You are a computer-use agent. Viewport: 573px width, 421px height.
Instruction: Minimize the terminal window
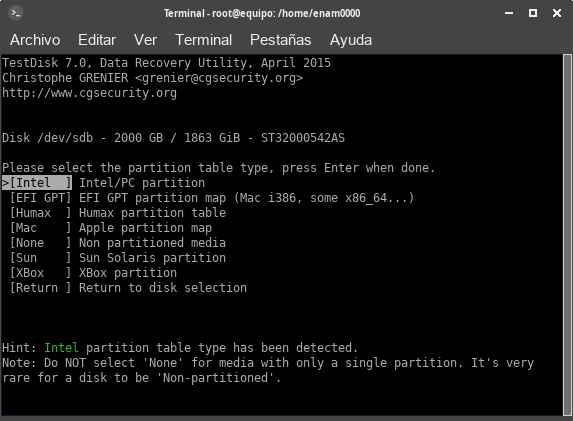[509, 13]
